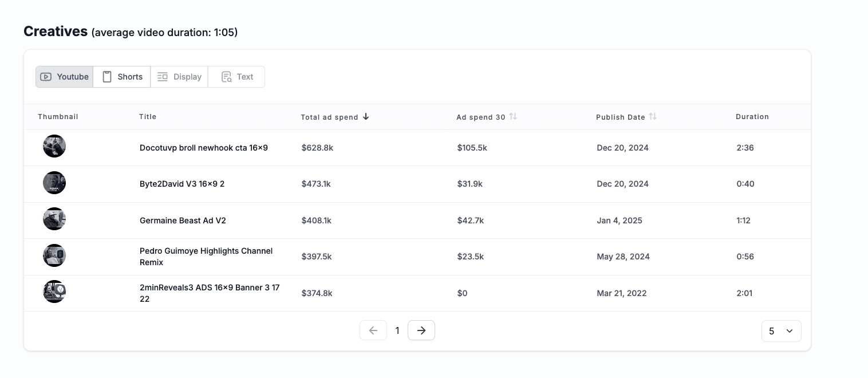The image size is (868, 378).
Task: Click the Germaine Beast Ad V2 title
Action: (x=183, y=220)
